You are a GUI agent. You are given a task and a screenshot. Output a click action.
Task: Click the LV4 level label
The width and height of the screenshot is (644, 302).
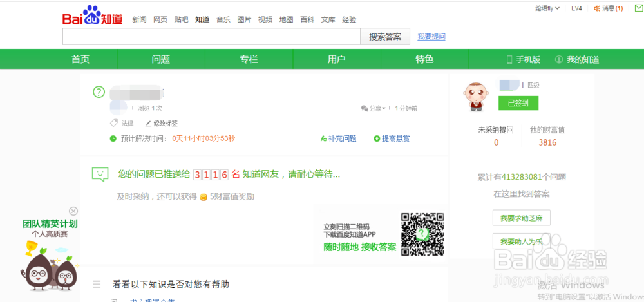[576, 8]
